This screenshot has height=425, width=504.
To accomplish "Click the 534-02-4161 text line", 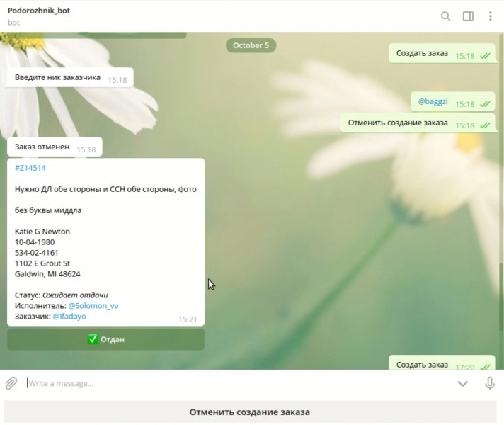I will point(36,253).
